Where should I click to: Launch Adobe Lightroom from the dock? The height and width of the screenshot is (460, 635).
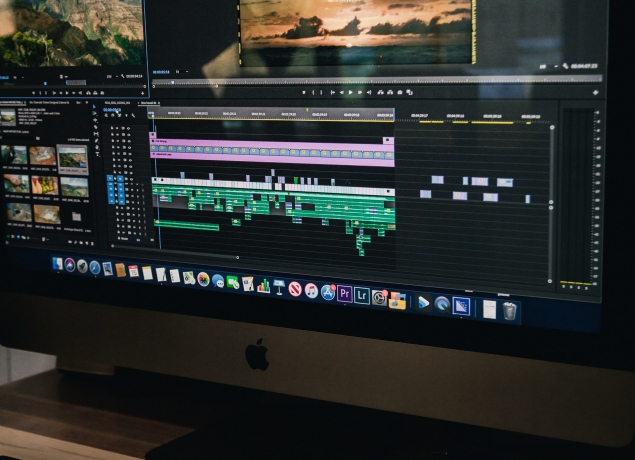(362, 295)
